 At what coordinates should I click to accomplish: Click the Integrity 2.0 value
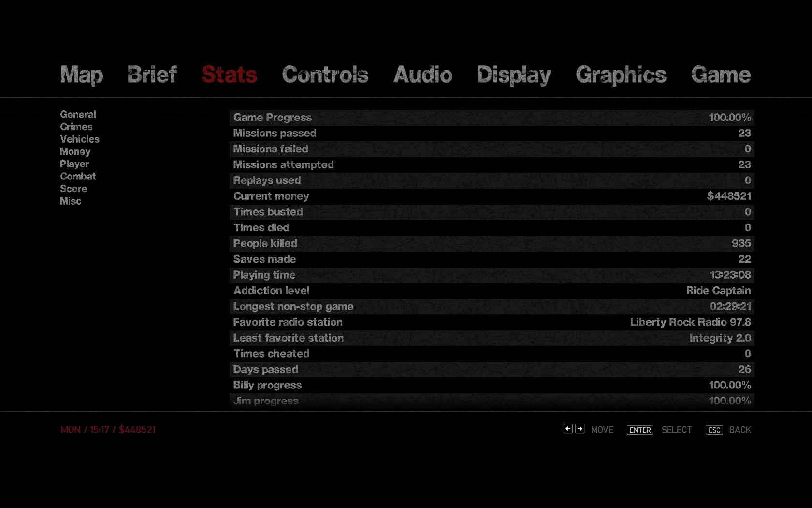720,338
